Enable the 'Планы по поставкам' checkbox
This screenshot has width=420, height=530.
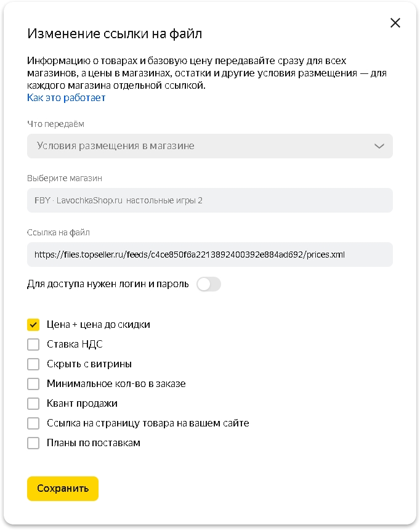pos(33,442)
